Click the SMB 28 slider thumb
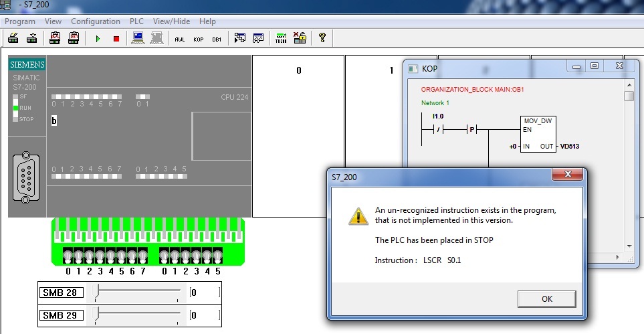This screenshot has width=644, height=334. [x=96, y=292]
